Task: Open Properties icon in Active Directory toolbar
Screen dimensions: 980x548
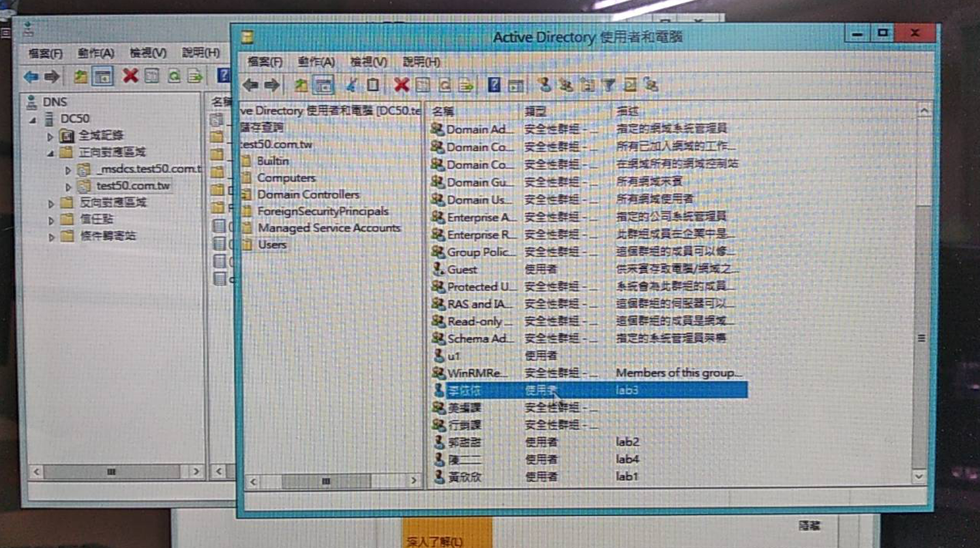Action: [x=423, y=85]
